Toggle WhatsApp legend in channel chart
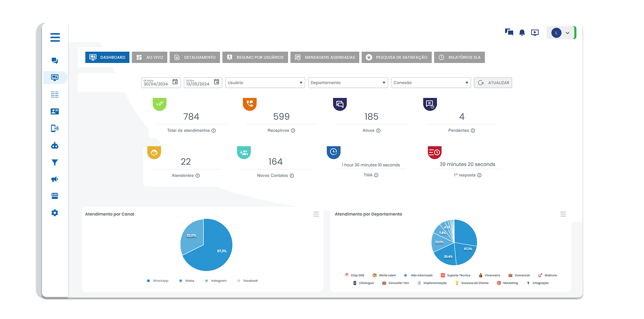The width and height of the screenshot is (644, 319). click(x=158, y=281)
